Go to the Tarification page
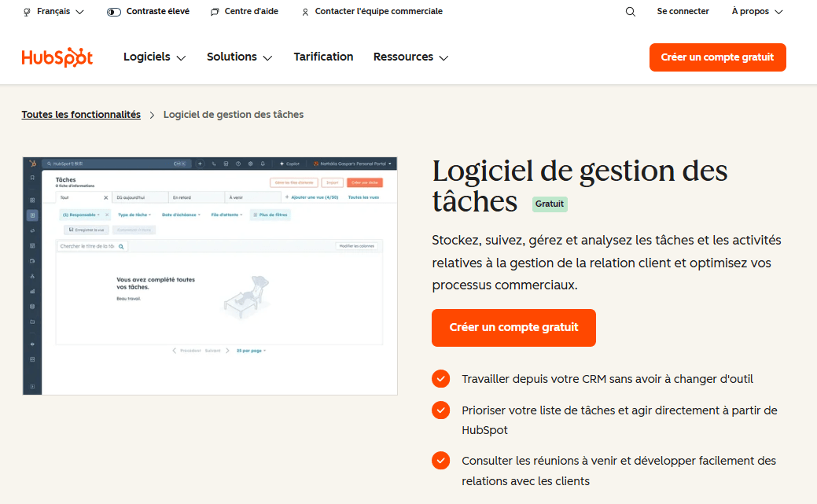817x504 pixels. [323, 57]
